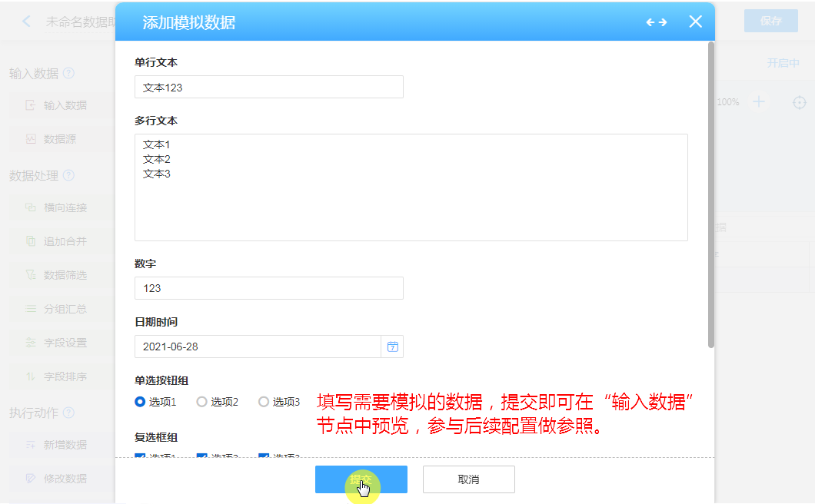Click the zoom-in plus icon on canvas
Viewport: 815px width, 504px height.
(758, 102)
